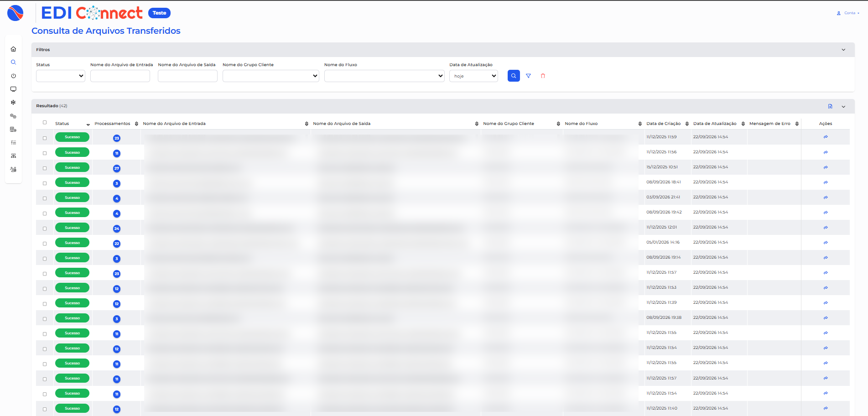Image resolution: width=868 pixels, height=416 pixels.
Task: Open the Nome do Grupo Cliente dropdown
Action: click(271, 76)
